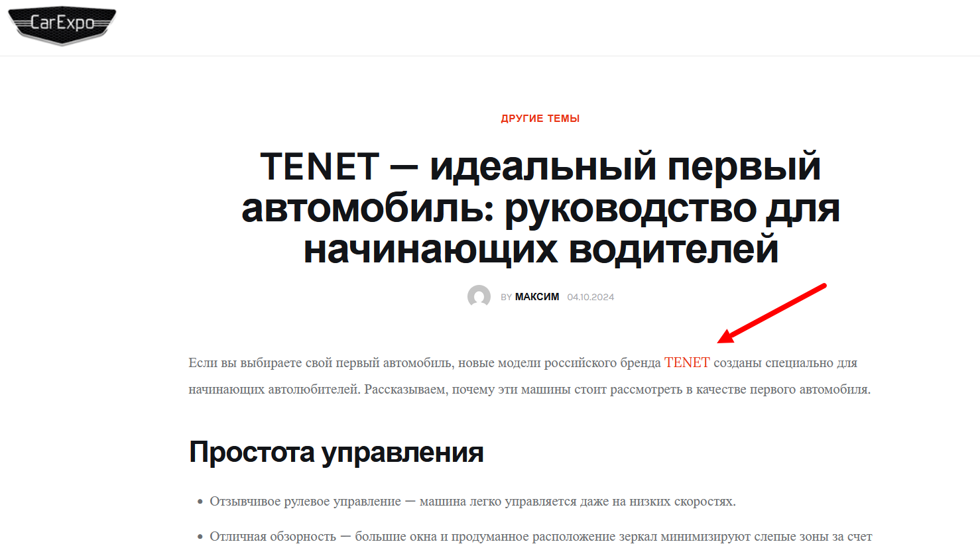980x552 pixels.
Task: Click the publication date 04.10.2024
Action: point(590,297)
